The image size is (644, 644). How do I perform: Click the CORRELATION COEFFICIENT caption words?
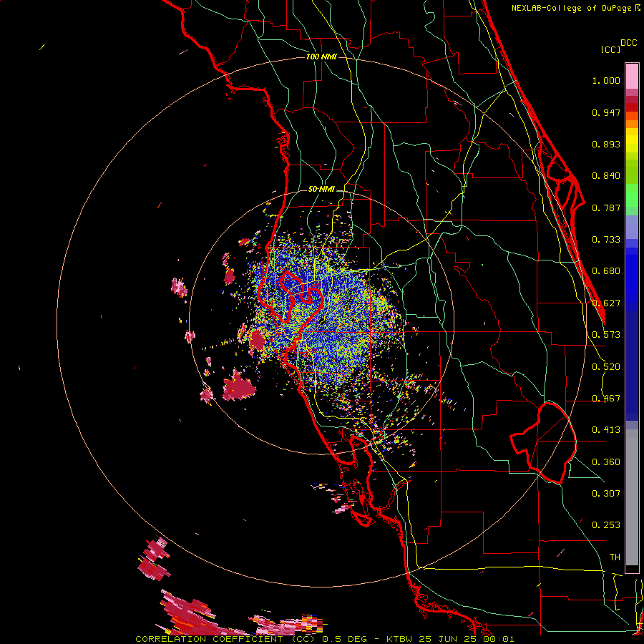coord(209,639)
